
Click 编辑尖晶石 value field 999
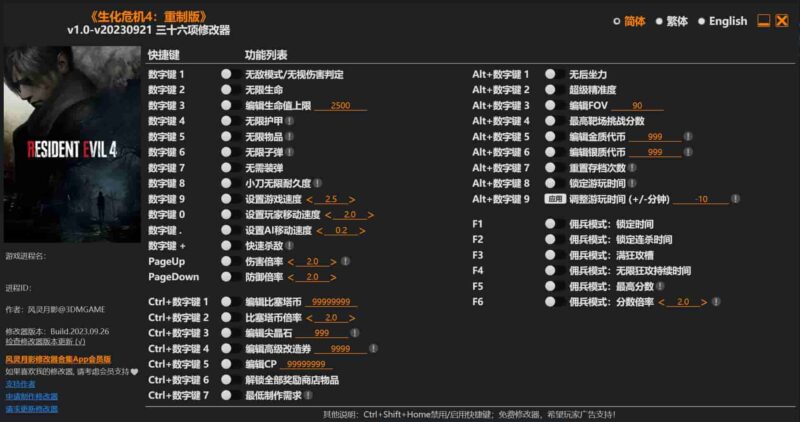[322, 333]
